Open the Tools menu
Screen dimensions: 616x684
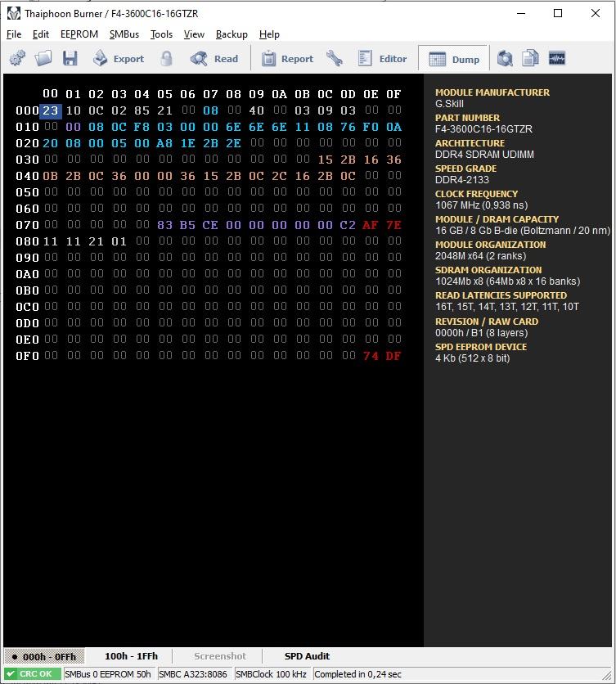click(161, 34)
